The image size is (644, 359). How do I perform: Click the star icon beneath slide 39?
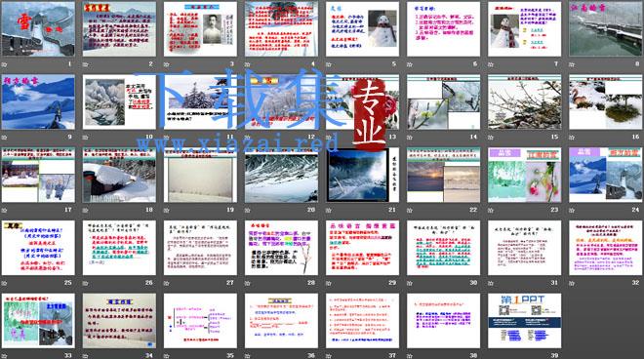coord(491,356)
